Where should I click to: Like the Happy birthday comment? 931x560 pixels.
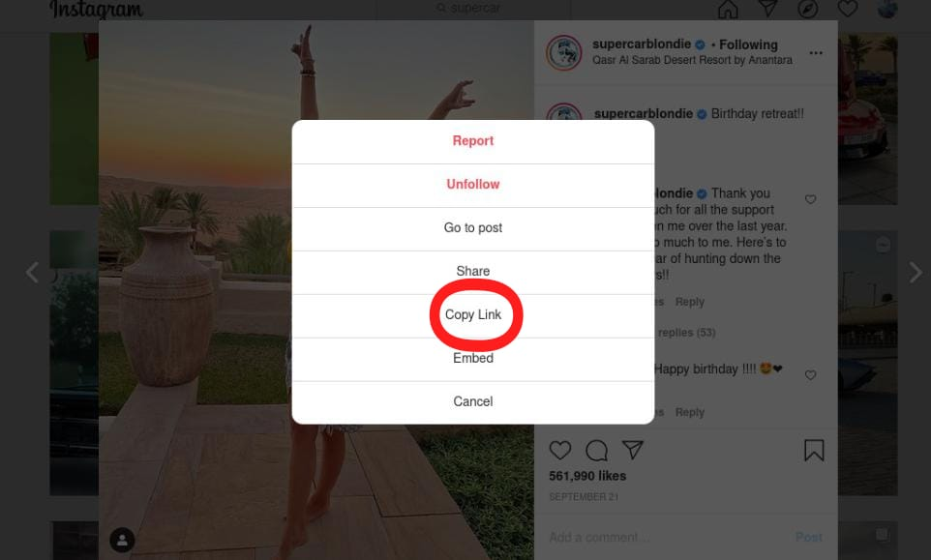click(810, 375)
